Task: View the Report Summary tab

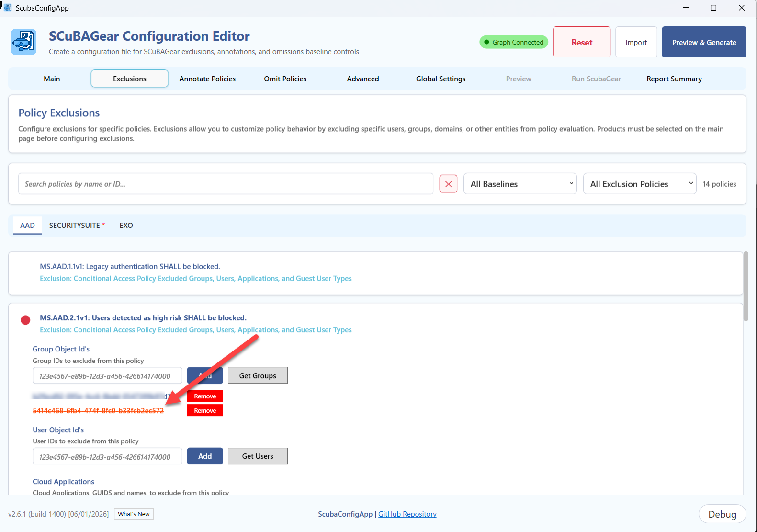Action: (674, 79)
